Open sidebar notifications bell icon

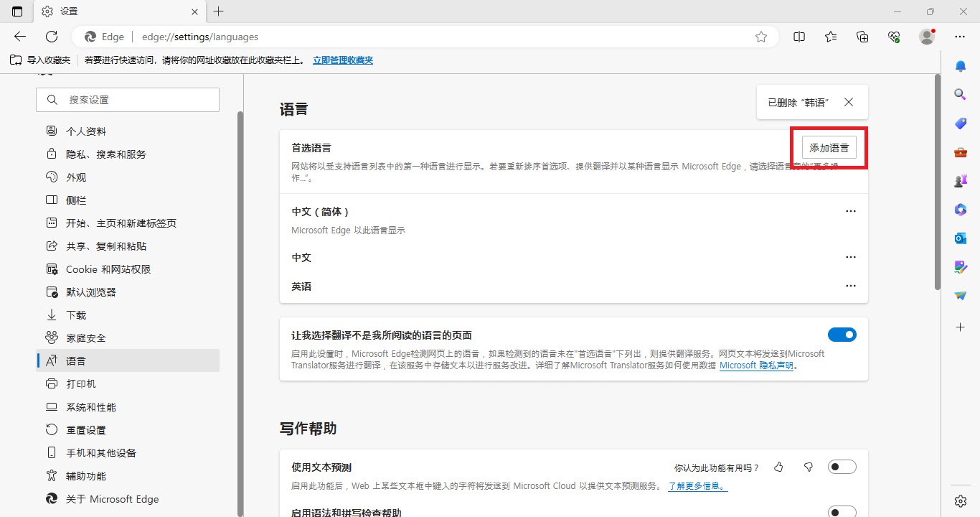click(x=961, y=66)
